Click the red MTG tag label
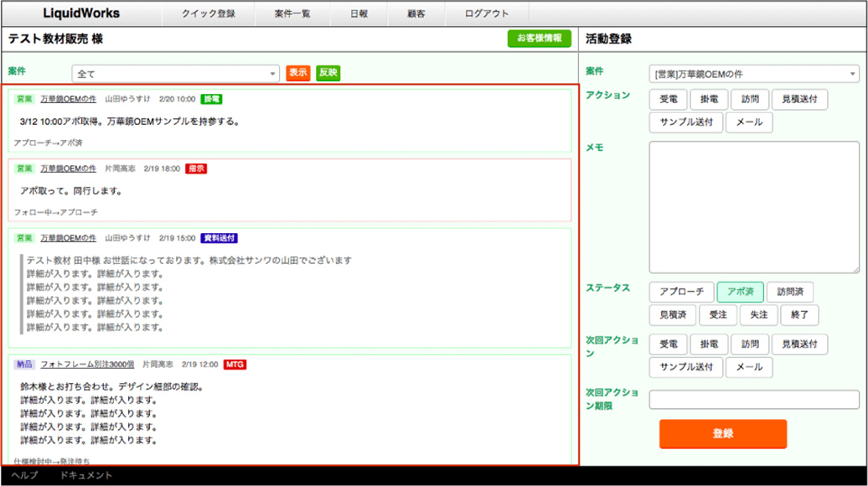The height and width of the screenshot is (486, 868). click(x=235, y=364)
